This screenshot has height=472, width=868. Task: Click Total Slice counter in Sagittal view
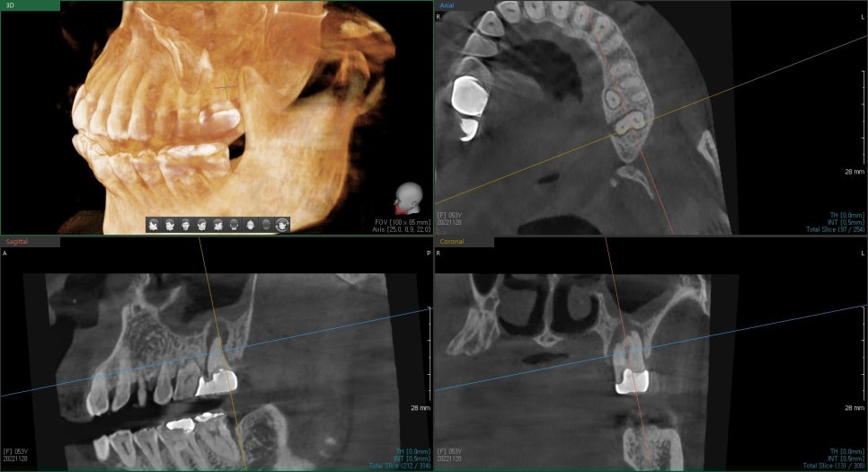(x=399, y=466)
